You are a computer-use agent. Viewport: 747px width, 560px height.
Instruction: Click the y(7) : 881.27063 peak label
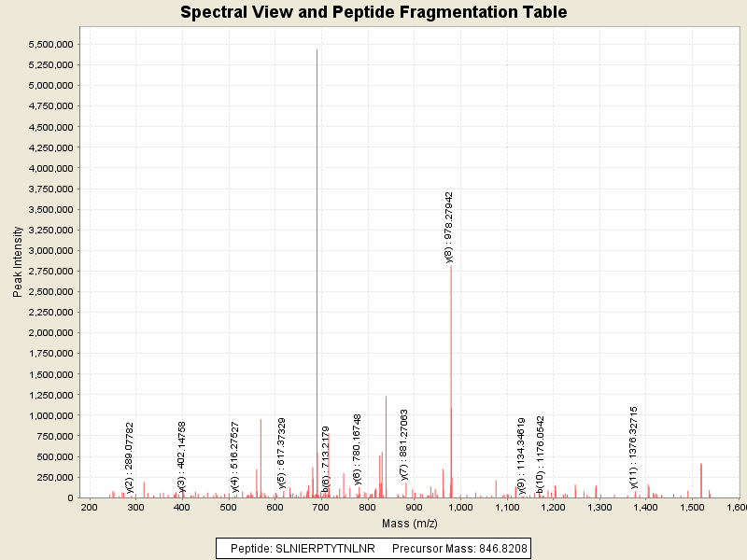(x=403, y=444)
